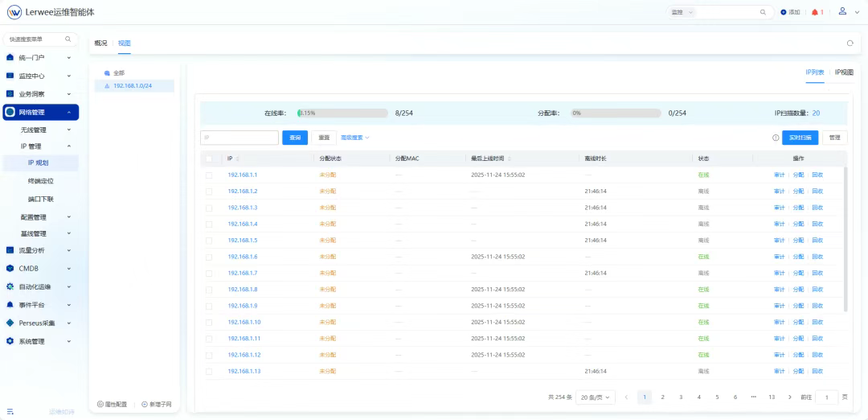Select the checkbox for 192.168.1.6
The image size is (868, 420).
[209, 257]
